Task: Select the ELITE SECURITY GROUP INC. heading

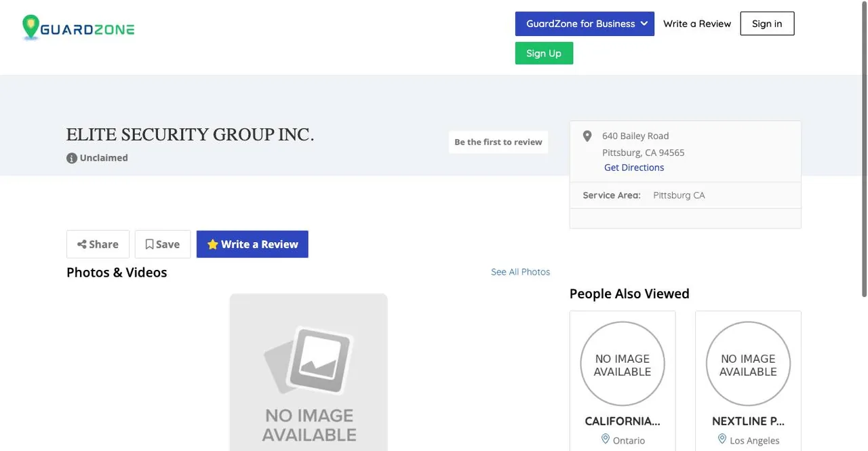Action: click(190, 135)
